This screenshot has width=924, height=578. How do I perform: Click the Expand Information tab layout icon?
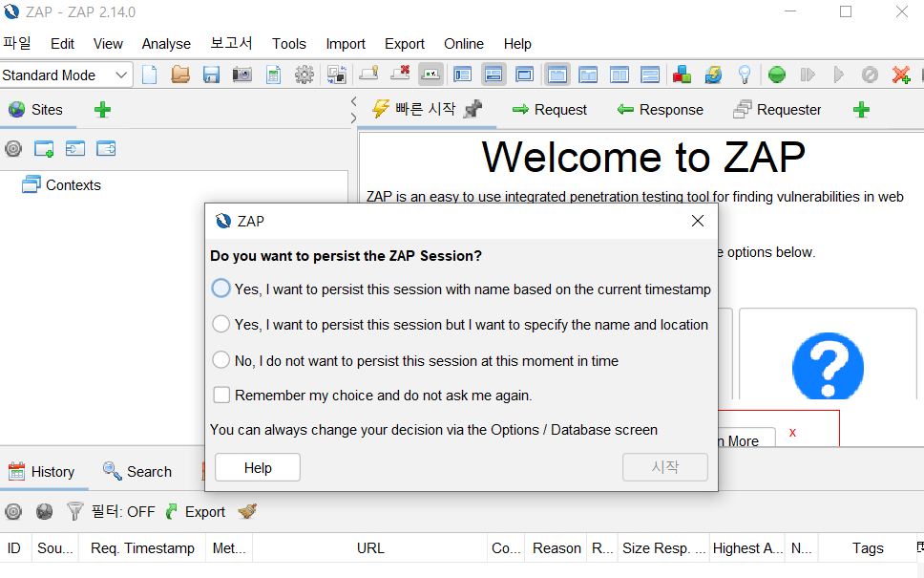click(x=493, y=75)
